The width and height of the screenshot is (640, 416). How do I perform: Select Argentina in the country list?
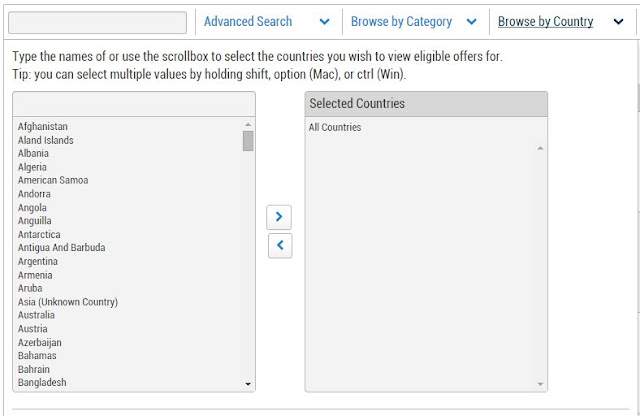coord(38,261)
